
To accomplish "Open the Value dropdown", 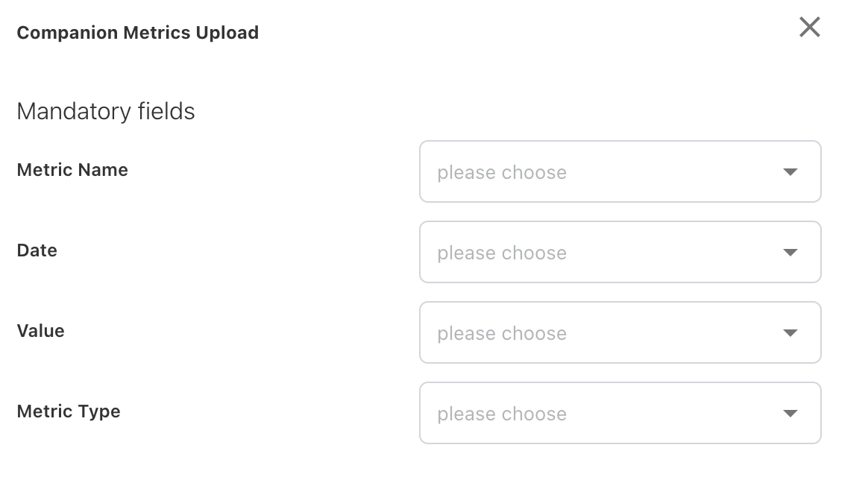I will (620, 333).
